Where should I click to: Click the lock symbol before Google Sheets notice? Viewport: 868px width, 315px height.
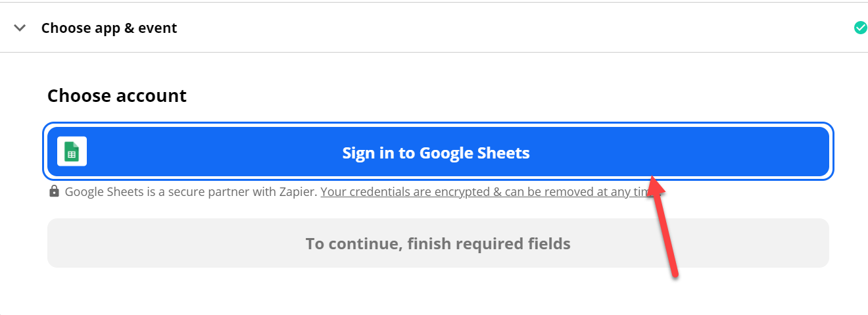tap(54, 191)
